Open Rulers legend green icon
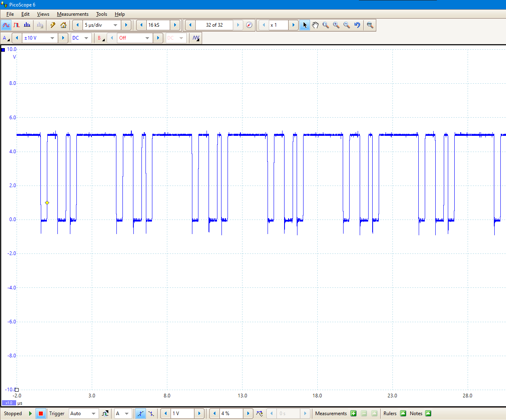The width and height of the screenshot is (506, 420). coord(403,414)
